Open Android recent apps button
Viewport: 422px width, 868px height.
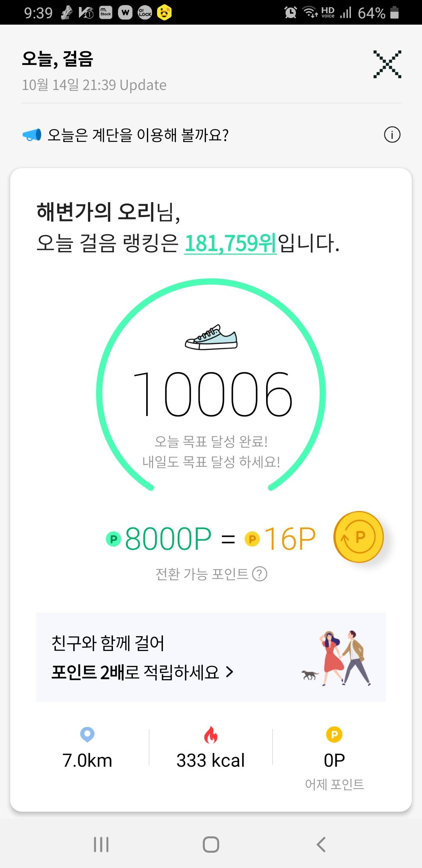(x=101, y=845)
